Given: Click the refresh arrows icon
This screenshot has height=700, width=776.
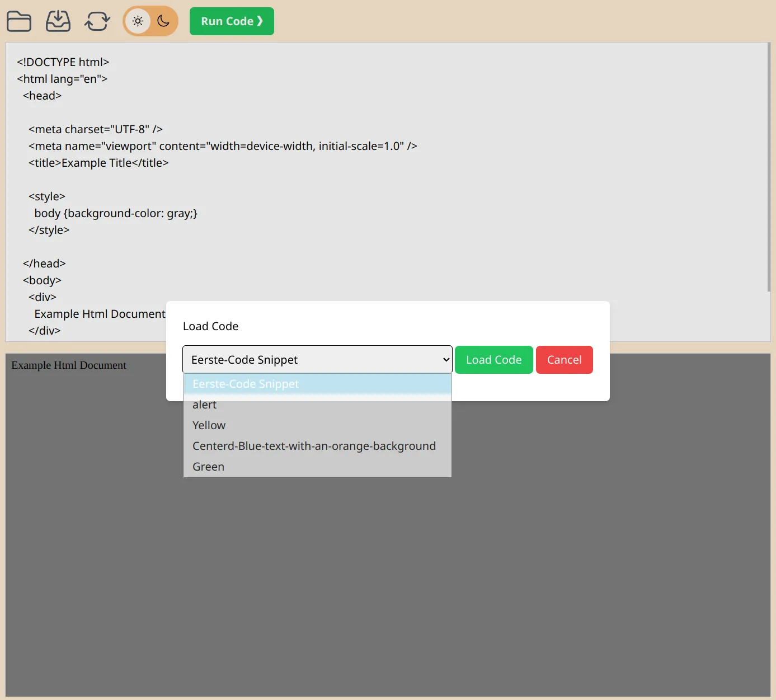Looking at the screenshot, I should (x=97, y=21).
